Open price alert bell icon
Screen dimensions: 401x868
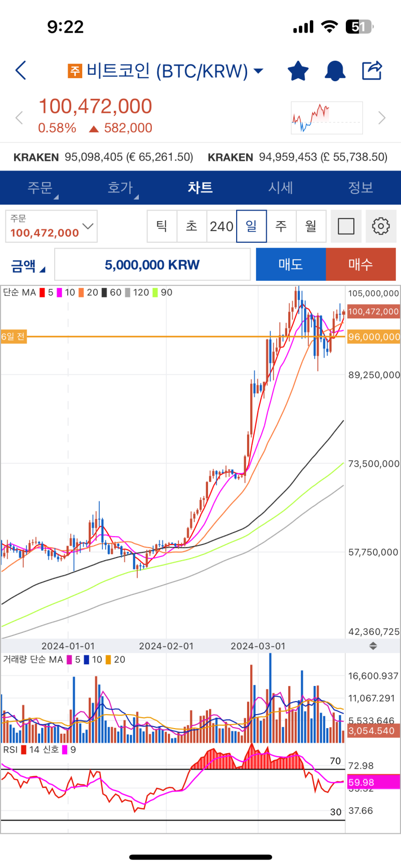(335, 71)
